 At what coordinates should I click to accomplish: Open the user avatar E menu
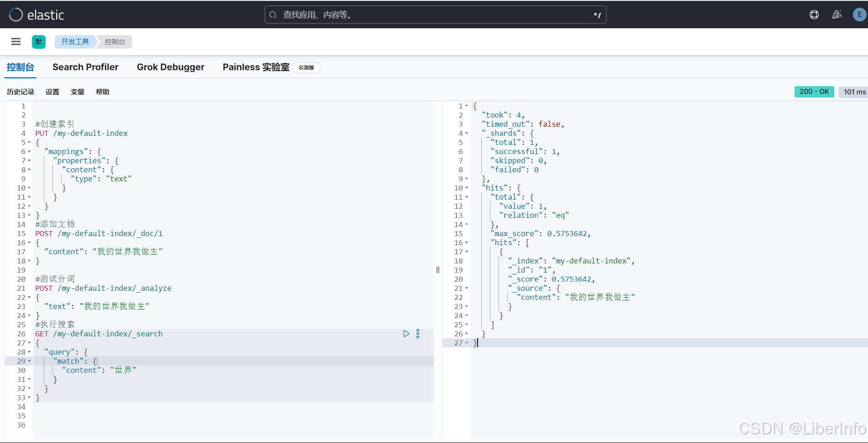click(x=859, y=15)
